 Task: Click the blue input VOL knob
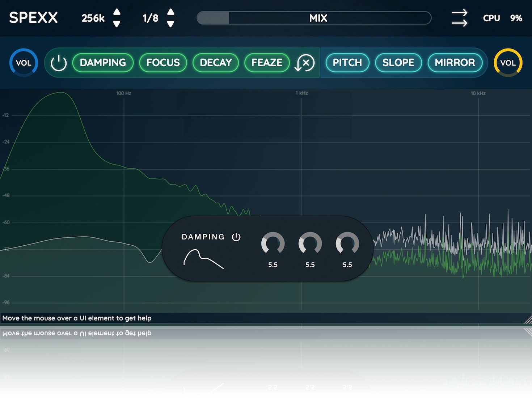pyautogui.click(x=24, y=63)
